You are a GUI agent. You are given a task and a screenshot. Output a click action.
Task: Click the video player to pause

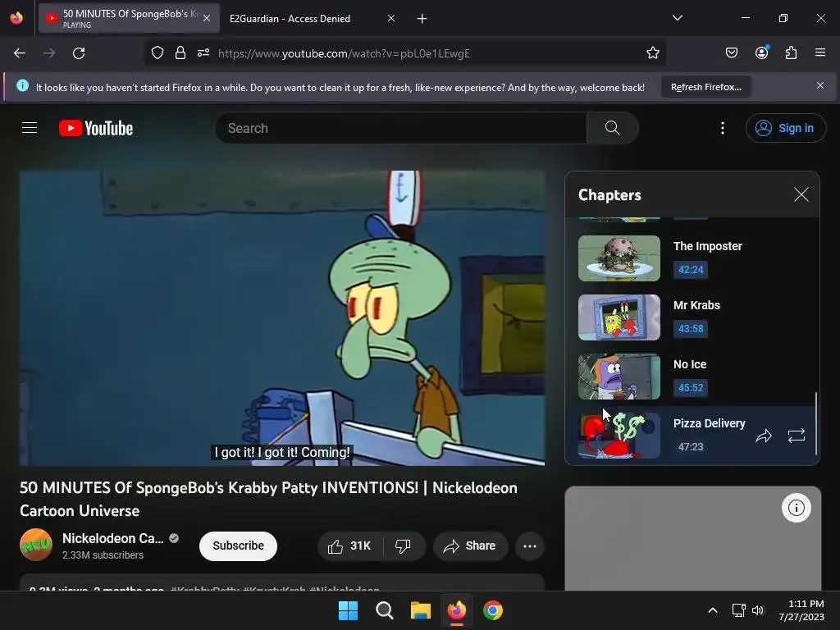click(282, 317)
